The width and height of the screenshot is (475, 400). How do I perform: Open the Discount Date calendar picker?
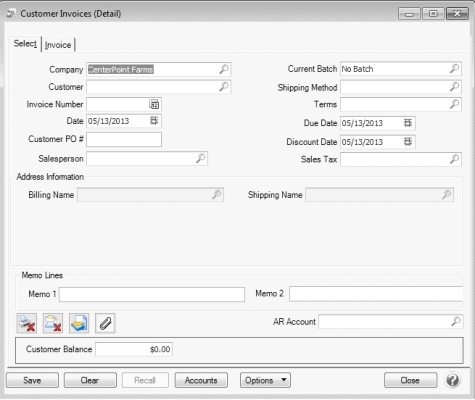coord(408,142)
